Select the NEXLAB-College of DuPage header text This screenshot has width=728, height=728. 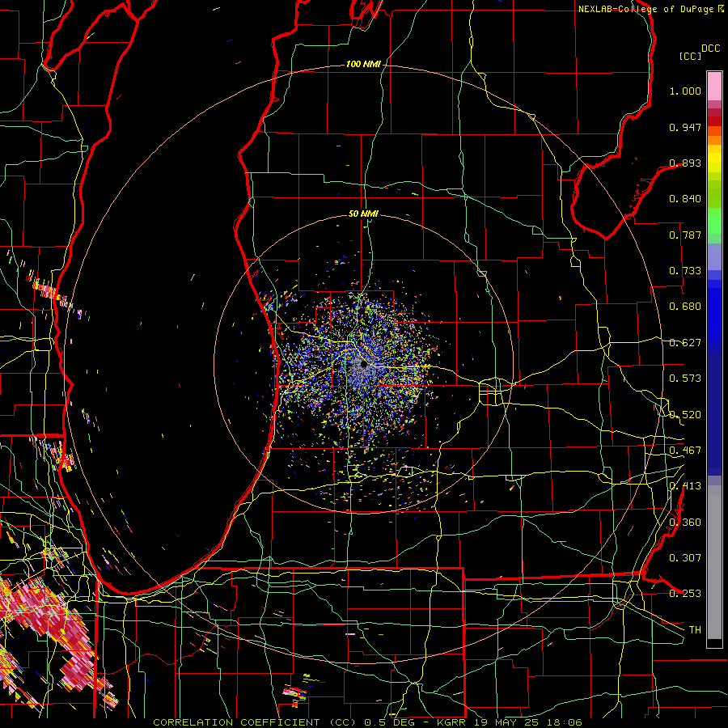[645, 9]
